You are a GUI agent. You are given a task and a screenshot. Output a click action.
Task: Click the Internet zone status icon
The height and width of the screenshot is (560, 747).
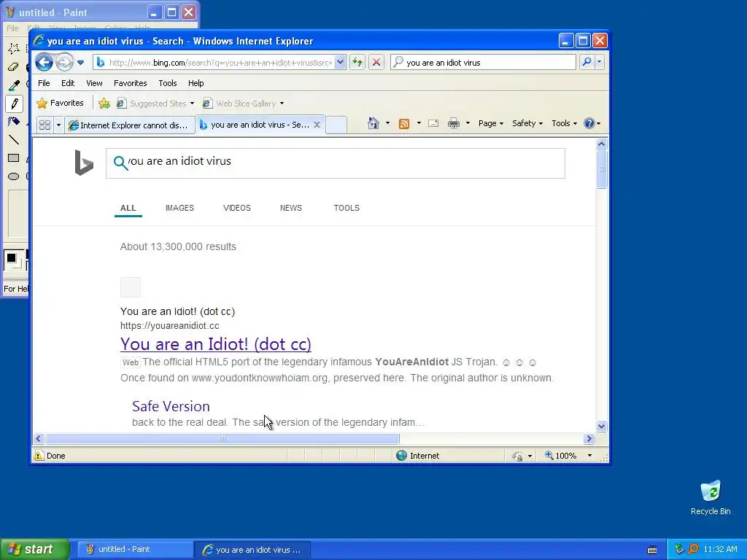pyautogui.click(x=402, y=456)
